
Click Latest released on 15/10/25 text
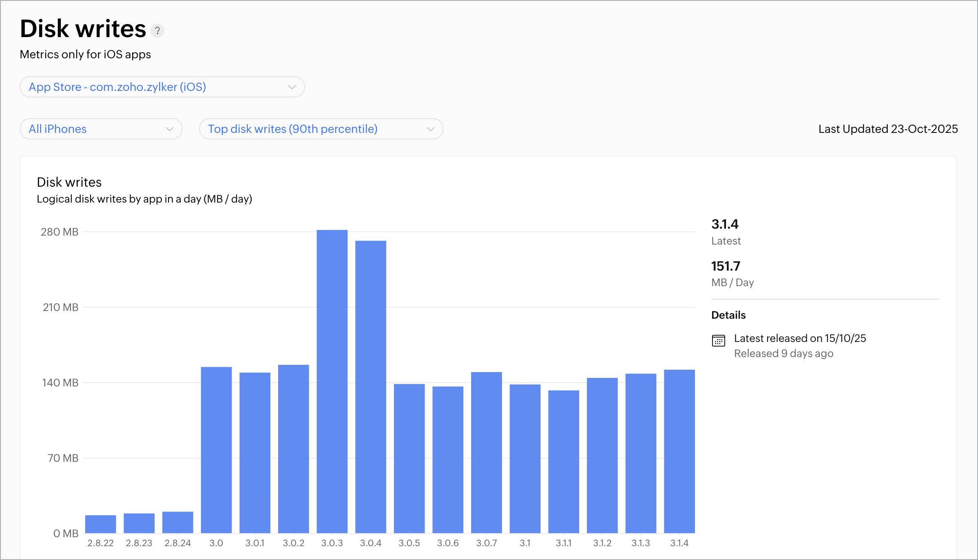[800, 338]
